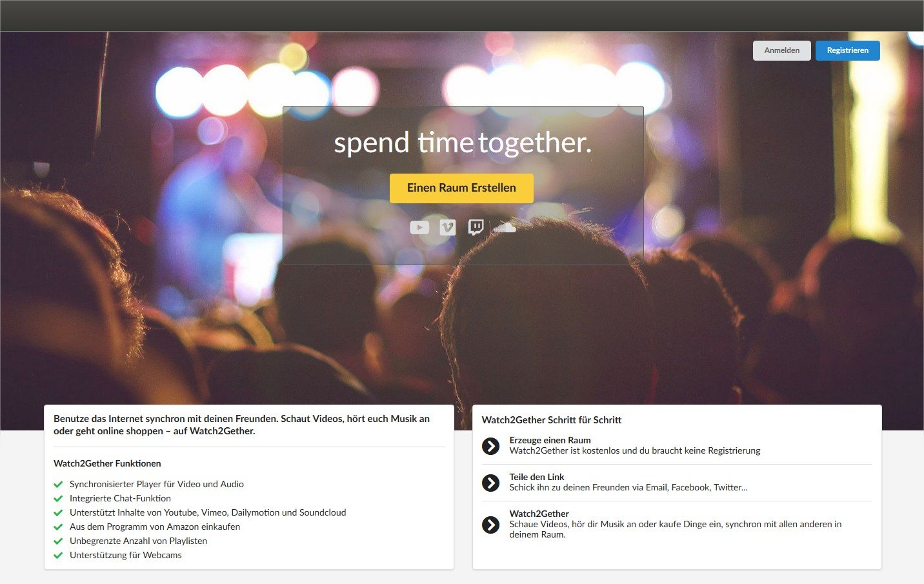Click the Vimeo icon
This screenshot has height=584, width=924.
(x=448, y=227)
